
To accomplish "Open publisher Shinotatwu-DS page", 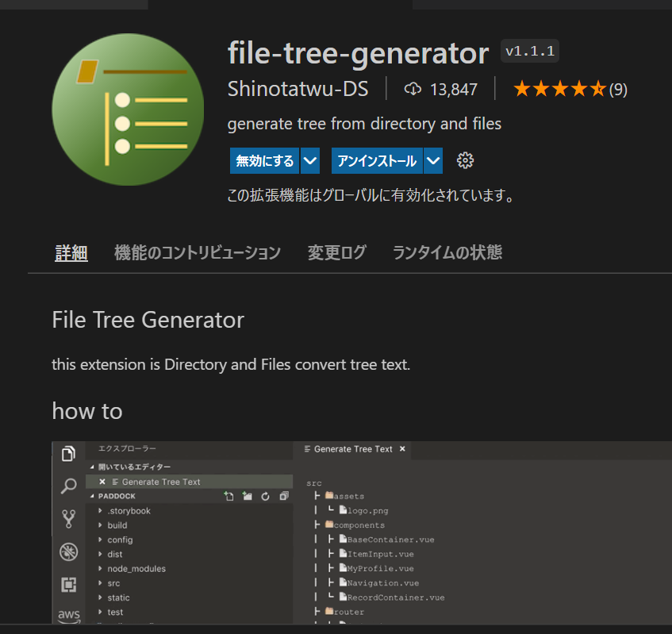I will click(x=298, y=89).
